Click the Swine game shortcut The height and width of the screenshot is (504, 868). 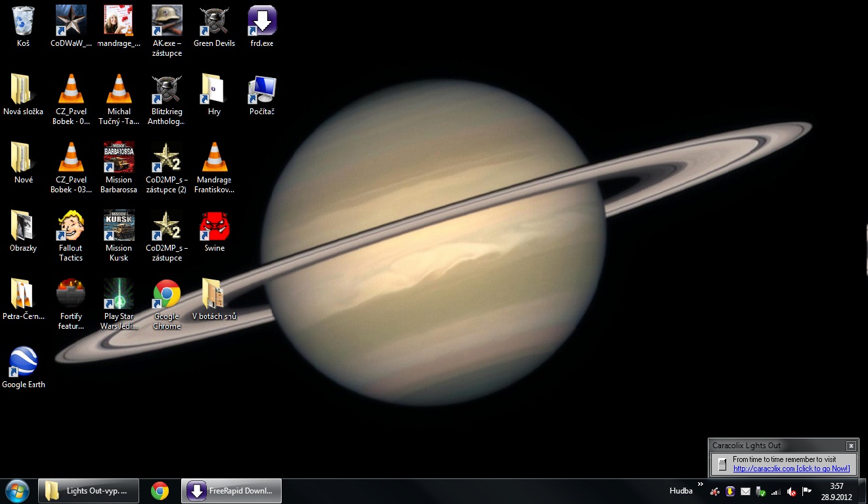pyautogui.click(x=214, y=226)
